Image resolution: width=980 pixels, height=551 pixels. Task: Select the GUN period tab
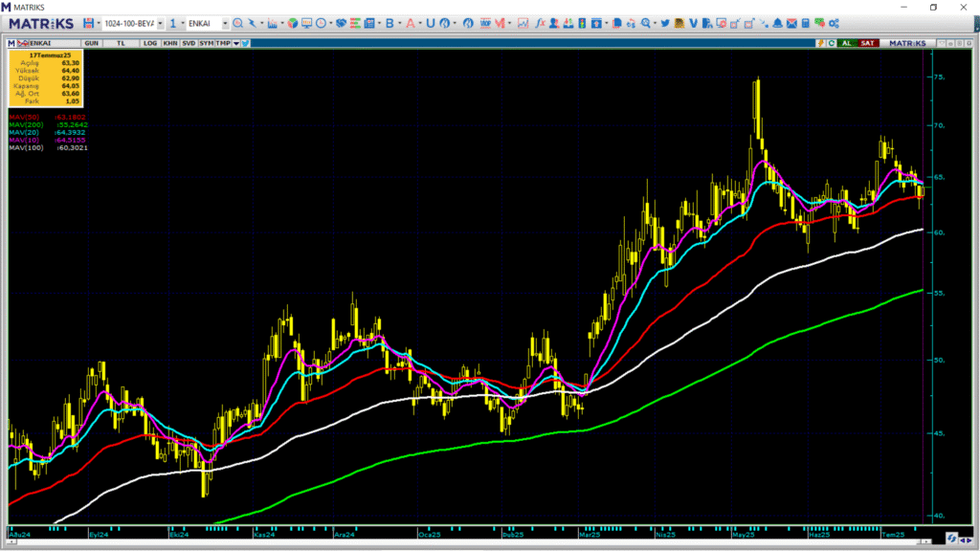point(93,43)
